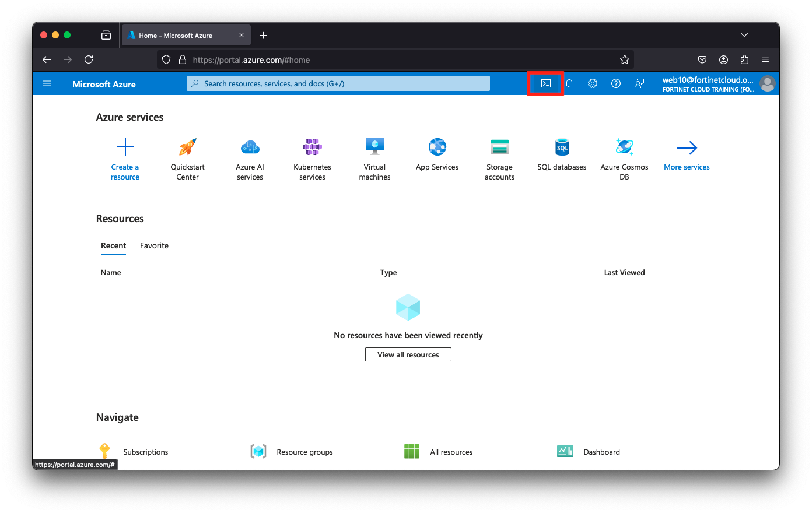Open the browser extensions puzzle icon
This screenshot has height=513, width=812.
(x=744, y=59)
